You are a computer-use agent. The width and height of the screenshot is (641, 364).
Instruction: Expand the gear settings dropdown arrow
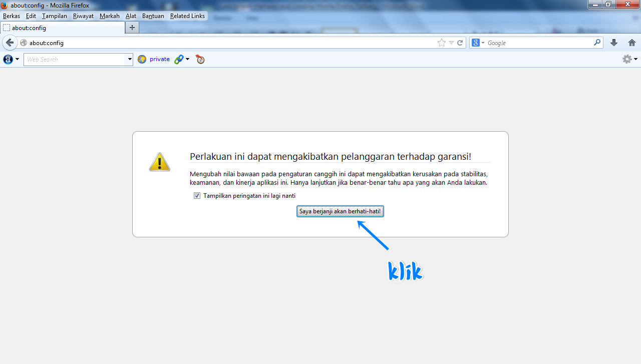pyautogui.click(x=636, y=60)
